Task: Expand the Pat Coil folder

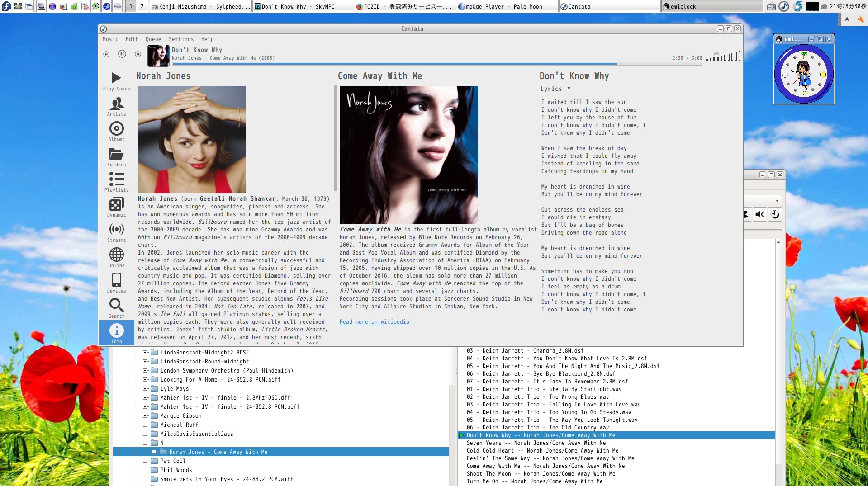Action: coord(145,461)
